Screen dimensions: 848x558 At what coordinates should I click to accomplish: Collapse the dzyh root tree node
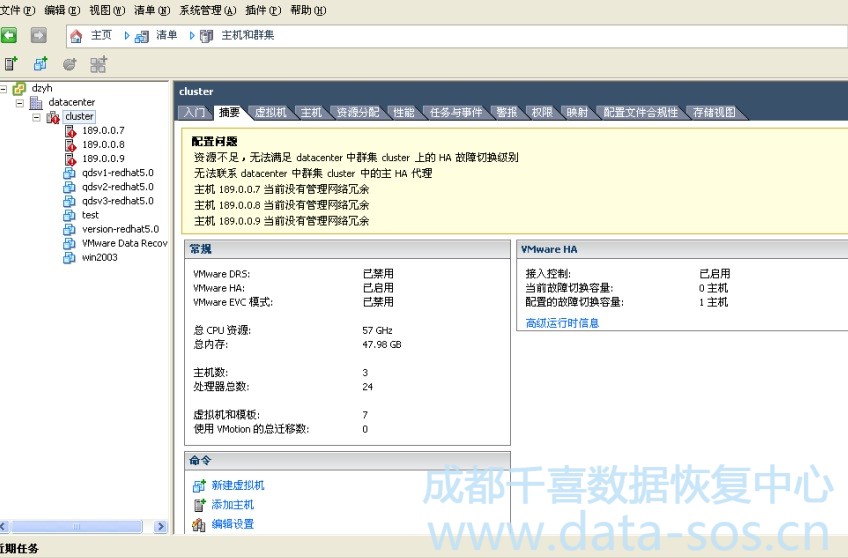[3, 89]
